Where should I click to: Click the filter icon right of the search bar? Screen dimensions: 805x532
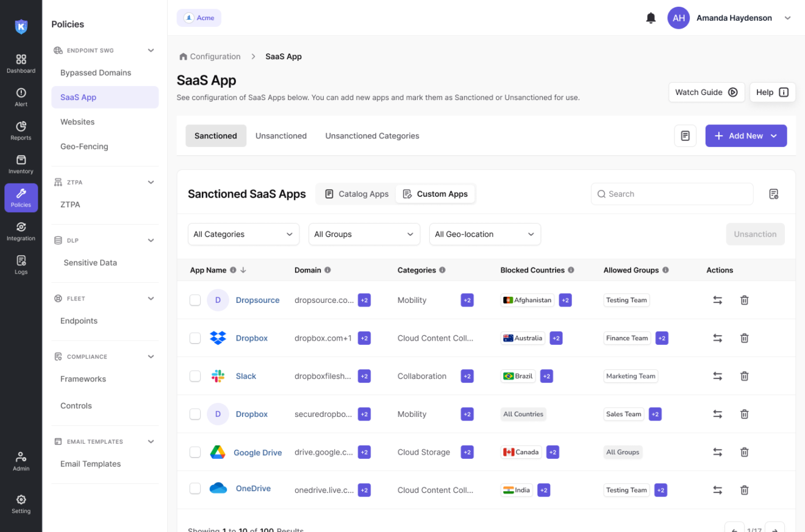[x=773, y=194]
